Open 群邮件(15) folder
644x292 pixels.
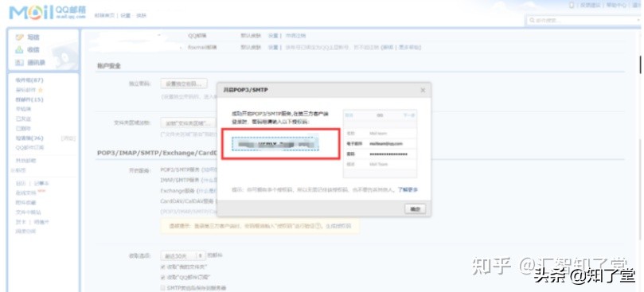29,99
